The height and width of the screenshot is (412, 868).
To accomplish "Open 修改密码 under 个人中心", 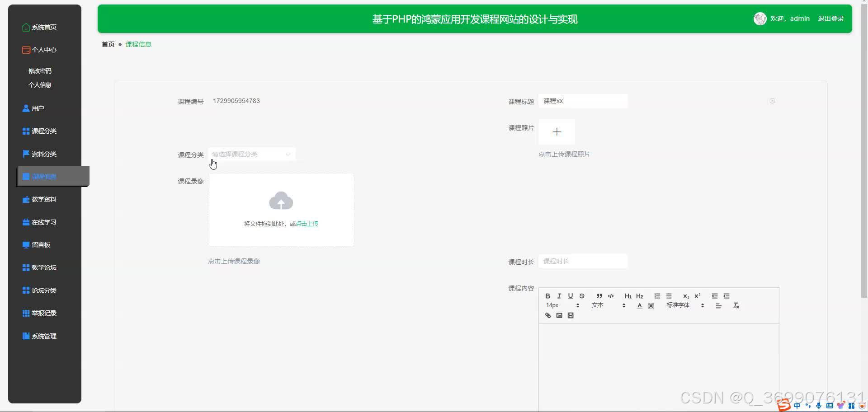I will [x=40, y=71].
